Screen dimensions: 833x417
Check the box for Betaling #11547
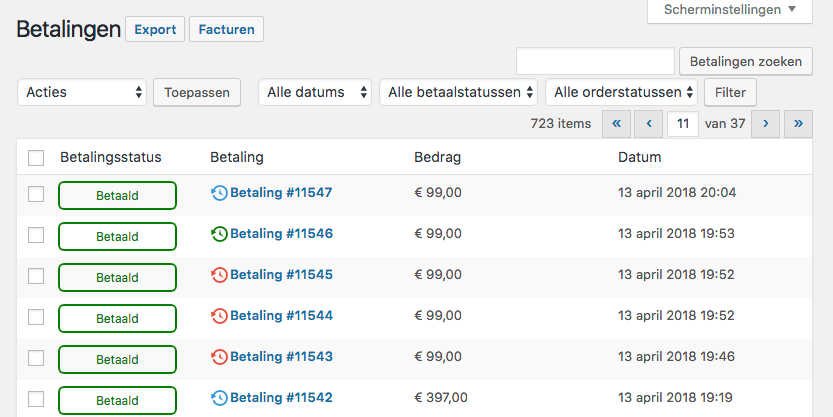click(x=37, y=194)
